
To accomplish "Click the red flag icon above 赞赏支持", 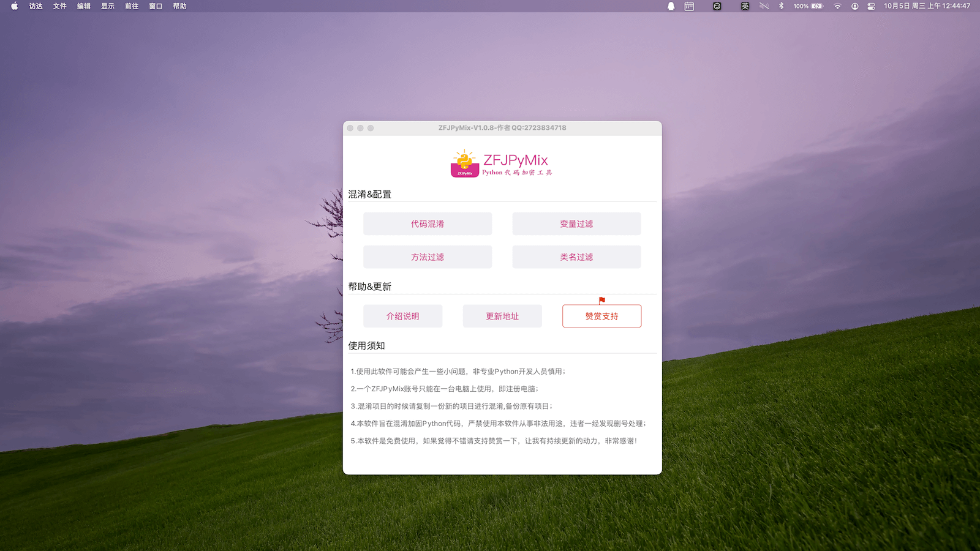I will 601,300.
